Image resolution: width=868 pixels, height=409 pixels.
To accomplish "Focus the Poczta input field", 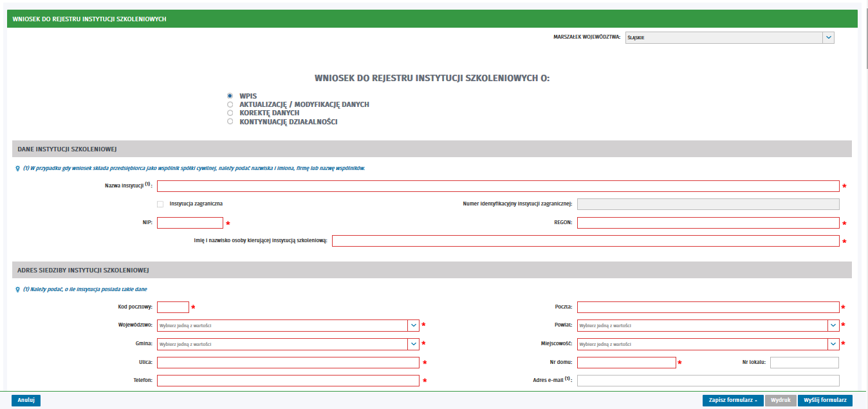I will pyautogui.click(x=708, y=307).
